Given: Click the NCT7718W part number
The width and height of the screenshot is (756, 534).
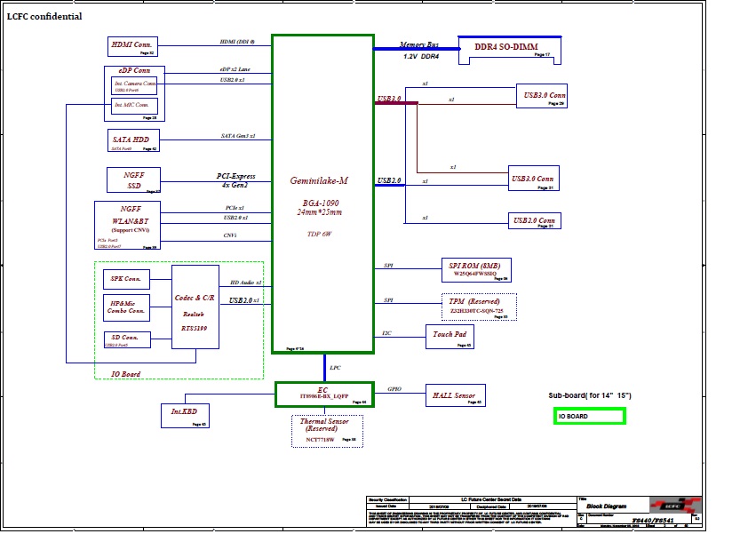Looking at the screenshot, I should pos(320,440).
